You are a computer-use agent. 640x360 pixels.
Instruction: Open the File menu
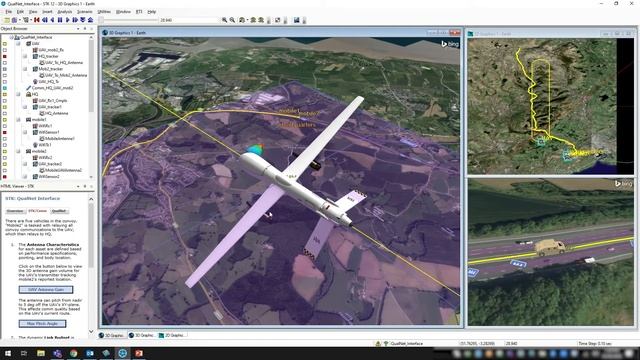[8, 12]
